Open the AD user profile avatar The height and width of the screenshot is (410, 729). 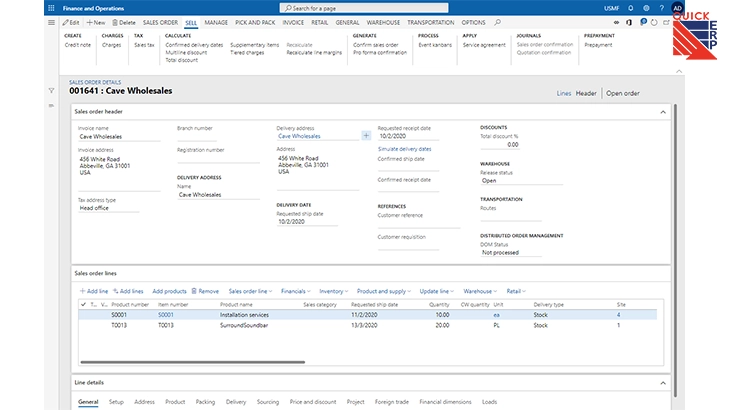(x=677, y=8)
